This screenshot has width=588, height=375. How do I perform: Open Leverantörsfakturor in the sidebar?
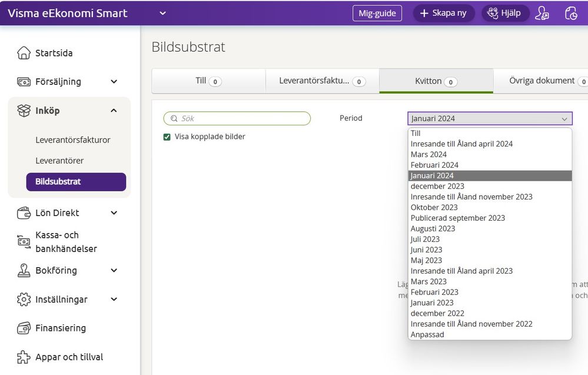click(73, 140)
